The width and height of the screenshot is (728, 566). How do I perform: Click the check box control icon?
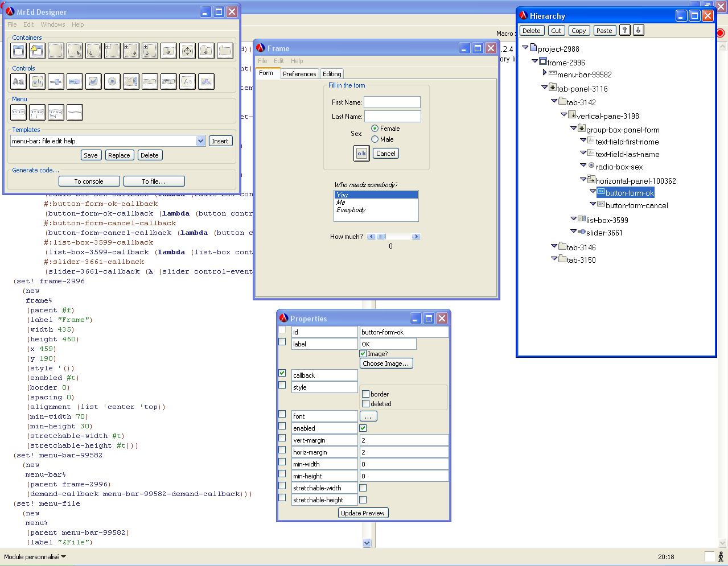[x=93, y=82]
